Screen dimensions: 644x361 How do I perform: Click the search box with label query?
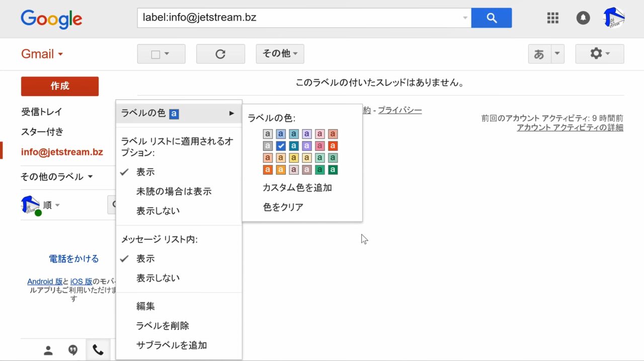(302, 18)
